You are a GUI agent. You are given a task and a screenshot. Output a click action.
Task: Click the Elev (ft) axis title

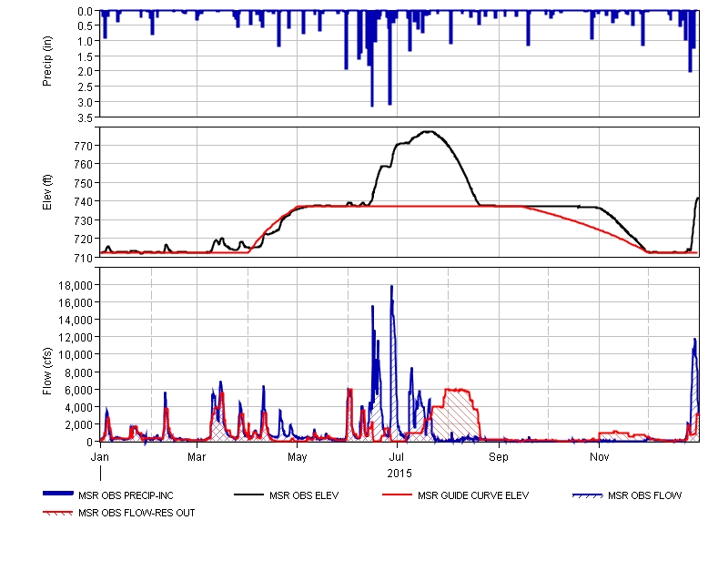pos(47,192)
